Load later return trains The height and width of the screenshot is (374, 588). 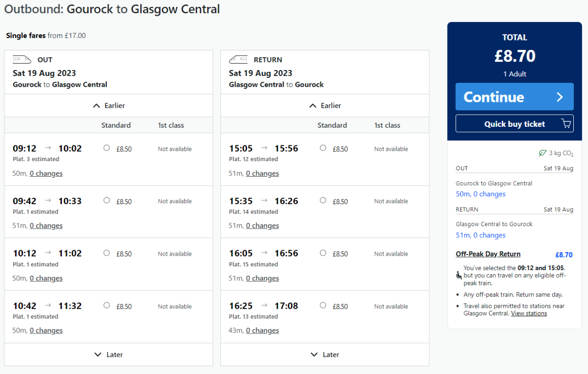pos(325,354)
